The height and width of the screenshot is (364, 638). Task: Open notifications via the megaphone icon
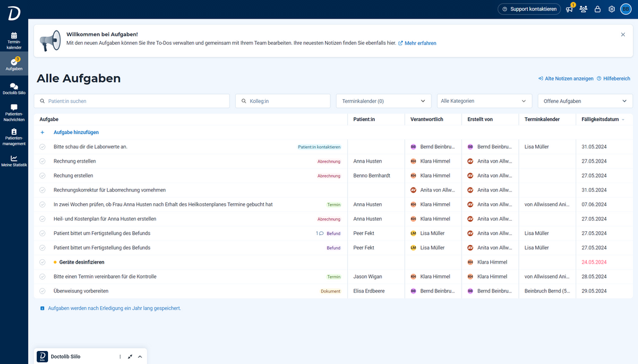pyautogui.click(x=569, y=9)
